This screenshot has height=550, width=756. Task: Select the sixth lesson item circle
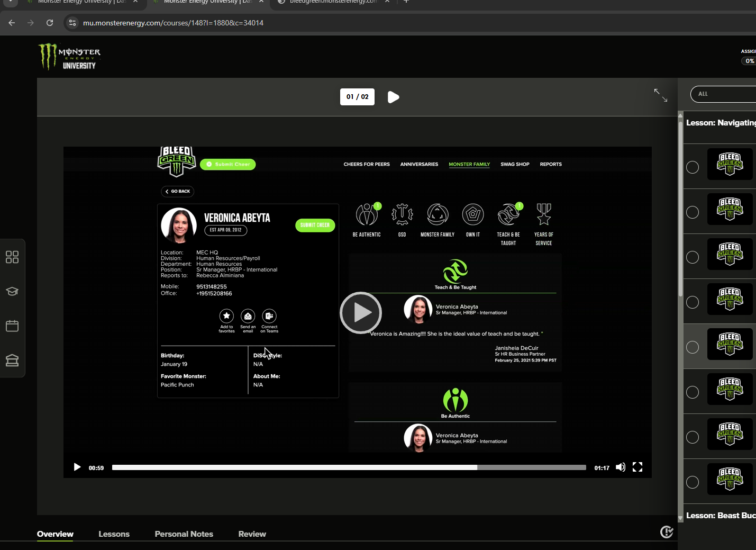point(693,392)
